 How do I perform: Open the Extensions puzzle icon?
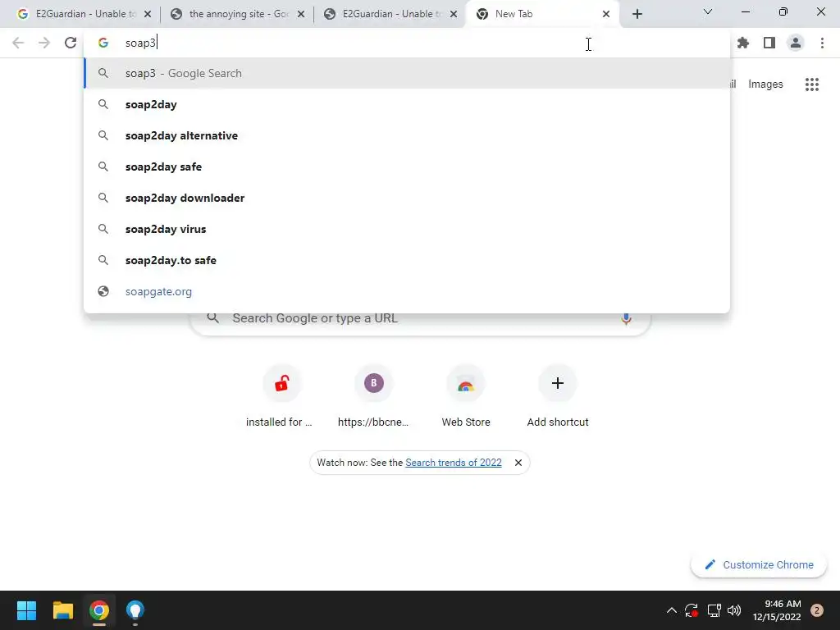[743, 43]
